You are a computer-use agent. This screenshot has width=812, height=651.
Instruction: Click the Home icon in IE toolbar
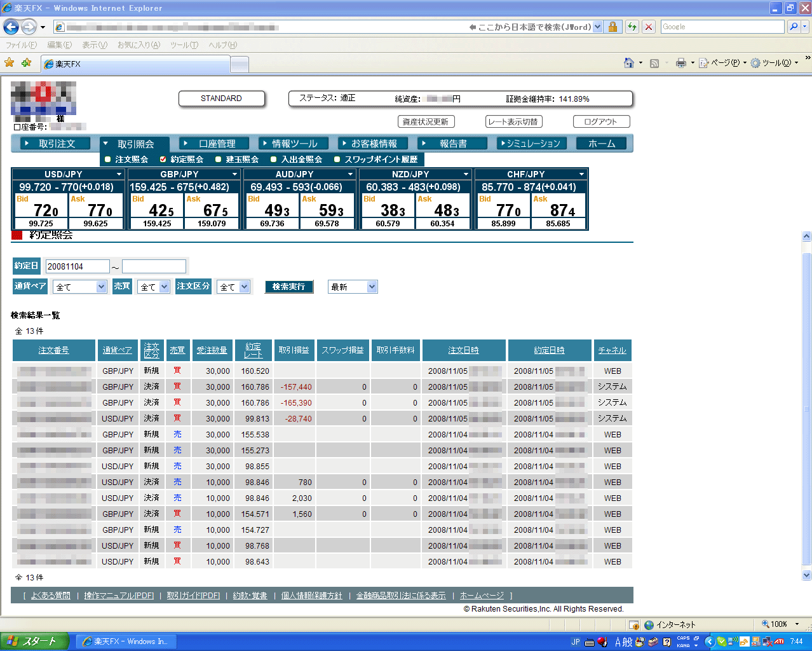[629, 62]
